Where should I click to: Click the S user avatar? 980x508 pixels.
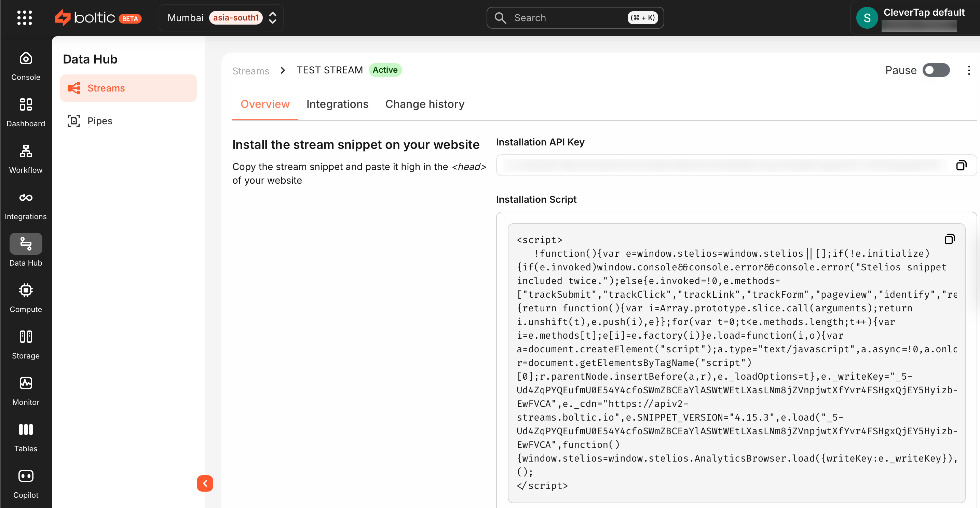pos(867,18)
